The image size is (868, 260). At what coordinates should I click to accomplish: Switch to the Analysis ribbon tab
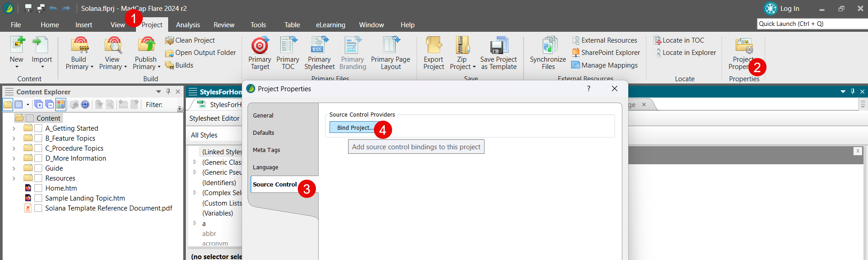coord(188,25)
